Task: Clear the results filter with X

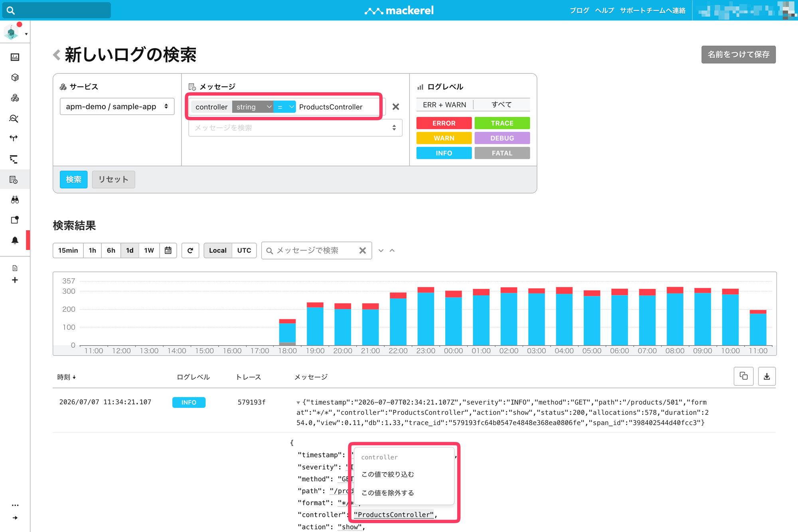Action: tap(363, 250)
